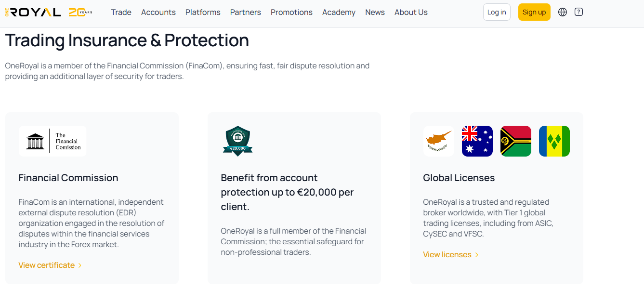Click the Saint Vincent flag icon

point(554,141)
